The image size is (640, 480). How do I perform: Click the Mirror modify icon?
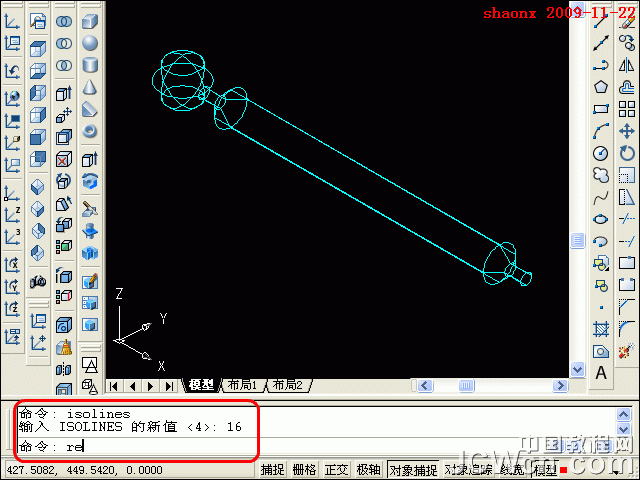(x=627, y=65)
